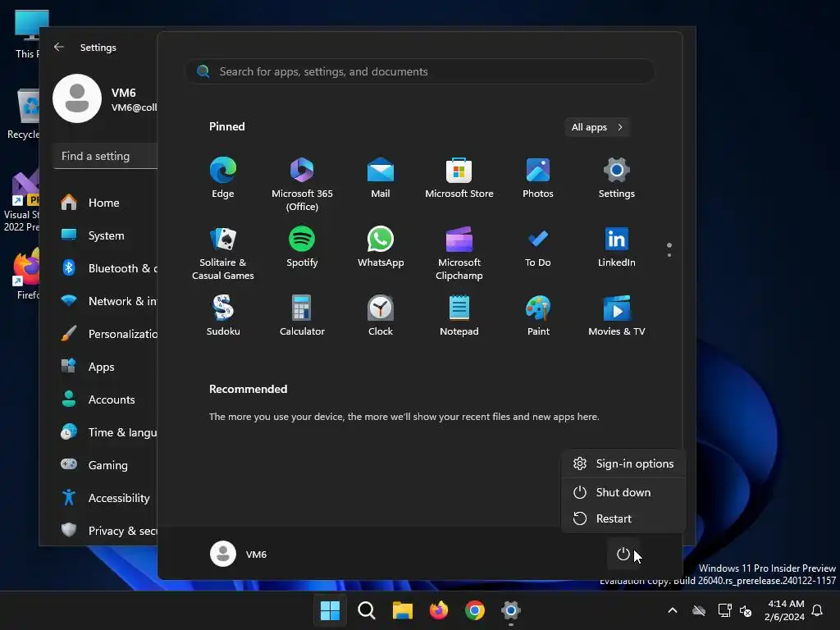
Task: Select the This PC desktop icon
Action: 28,34
